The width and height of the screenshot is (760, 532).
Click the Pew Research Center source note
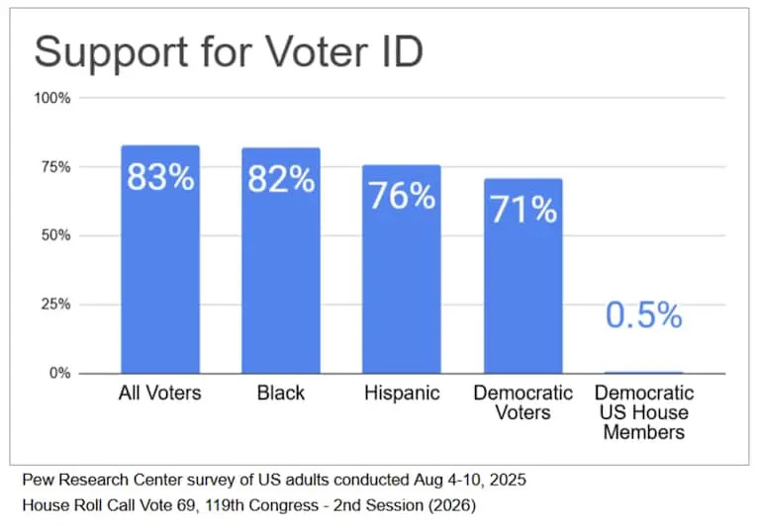pos(273,481)
